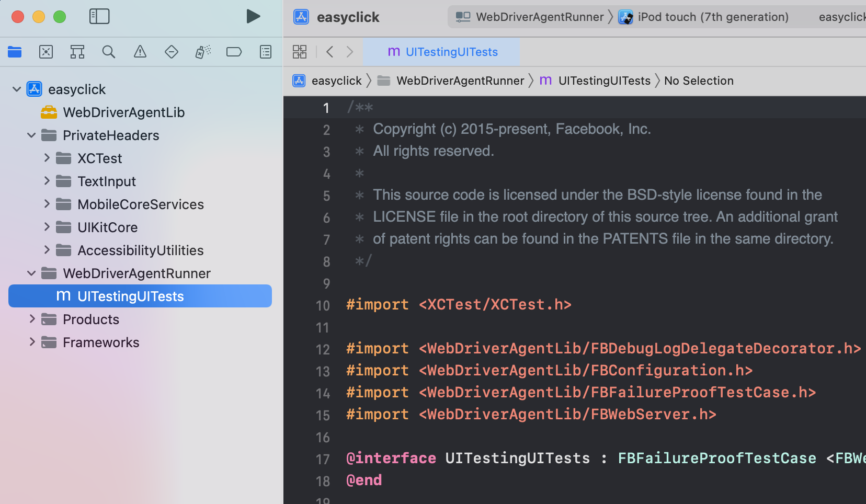
Task: Go back in editor history
Action: tap(329, 52)
